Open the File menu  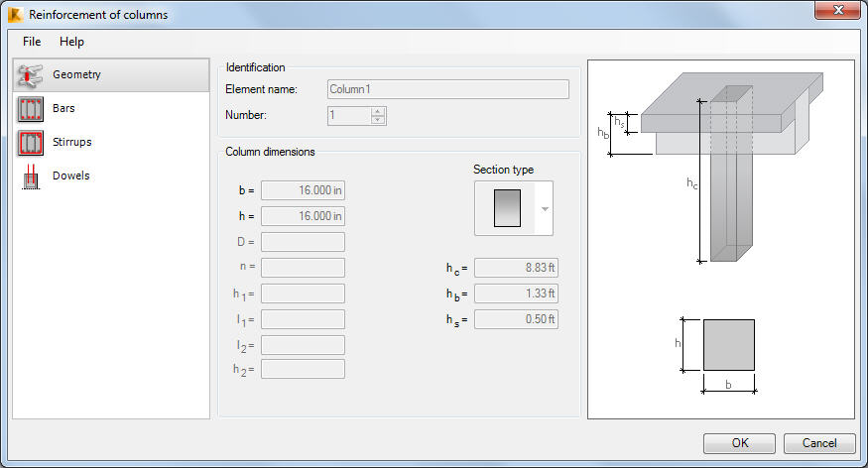coord(32,42)
